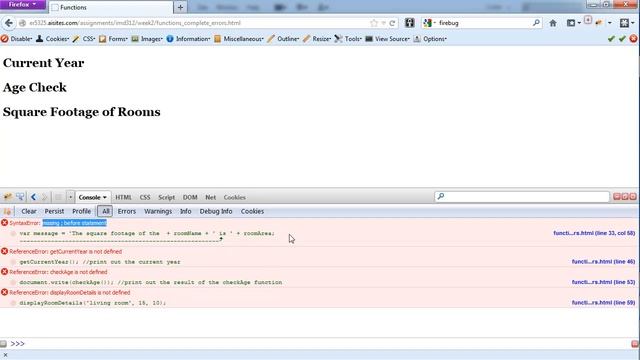Open the CSS dropdown in the Web Developer toolbar
This screenshot has height=360, width=640.
click(x=84, y=39)
